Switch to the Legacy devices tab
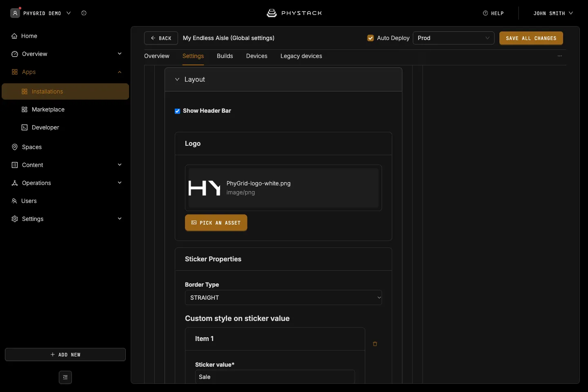This screenshot has height=392, width=588. tap(301, 56)
